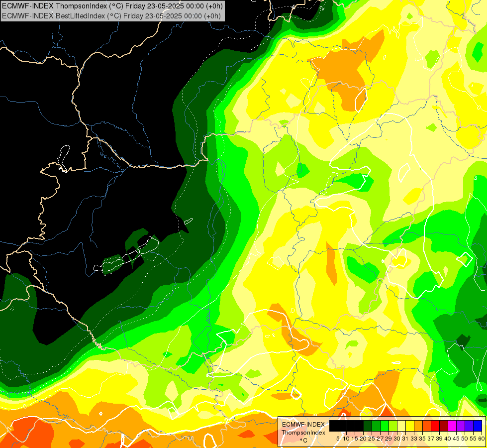Click the legend label "ThompsonIndex"
Image resolution: width=487 pixels, height=448 pixels.
coord(303,433)
